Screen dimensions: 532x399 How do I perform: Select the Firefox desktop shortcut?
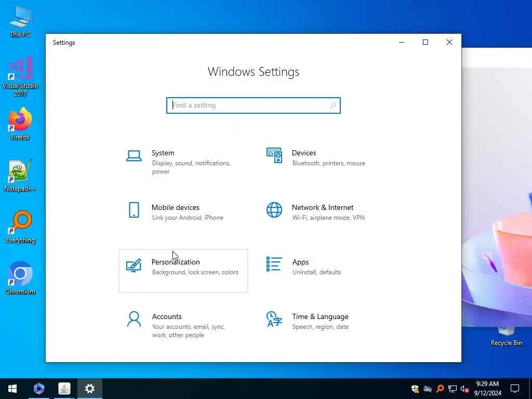point(20,124)
